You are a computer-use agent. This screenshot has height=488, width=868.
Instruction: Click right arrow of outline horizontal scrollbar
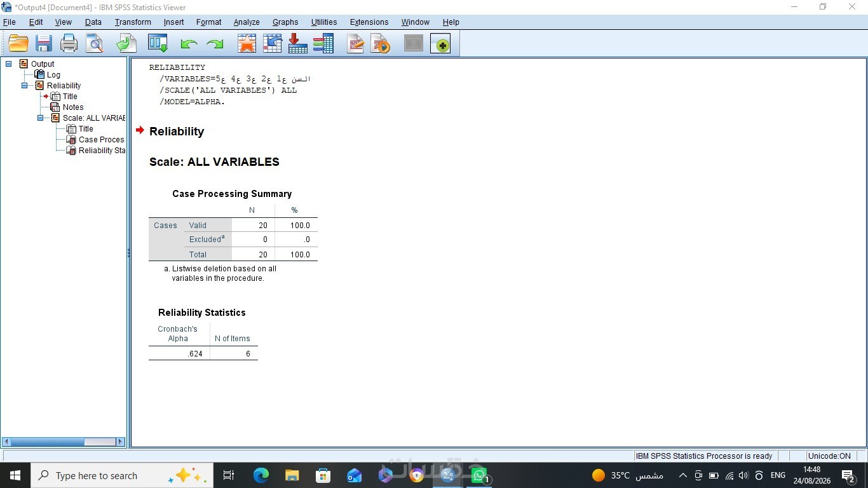click(x=121, y=442)
